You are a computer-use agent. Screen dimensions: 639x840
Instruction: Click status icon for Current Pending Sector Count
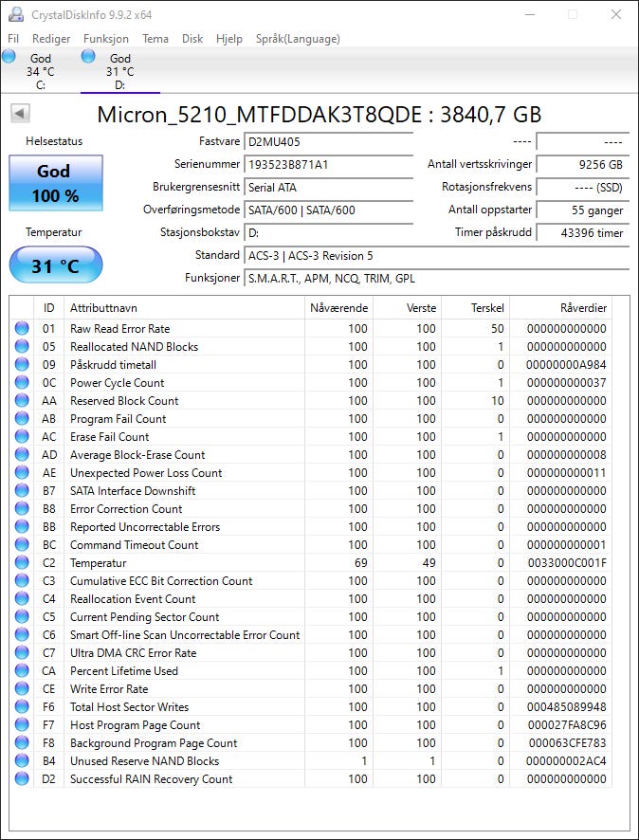coord(22,616)
